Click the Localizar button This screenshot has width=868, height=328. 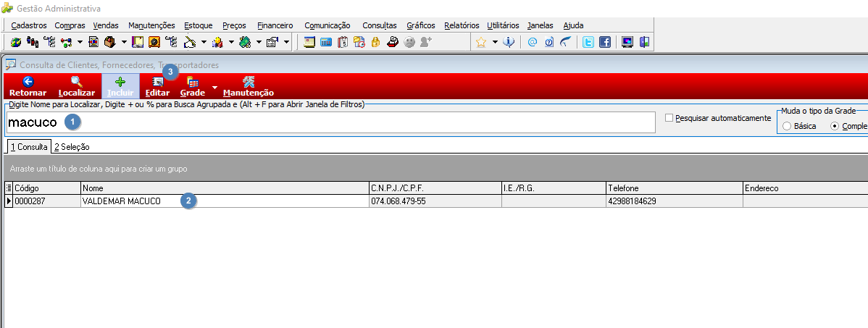(x=76, y=87)
